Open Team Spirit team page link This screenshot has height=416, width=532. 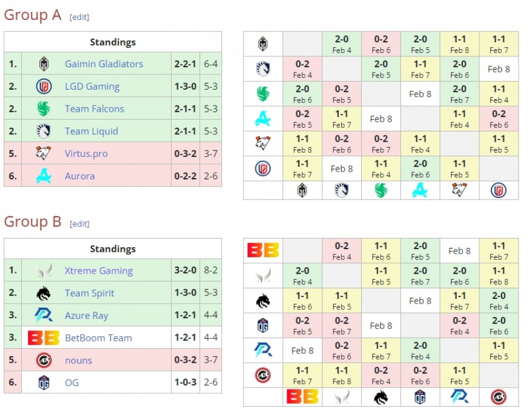click(89, 293)
